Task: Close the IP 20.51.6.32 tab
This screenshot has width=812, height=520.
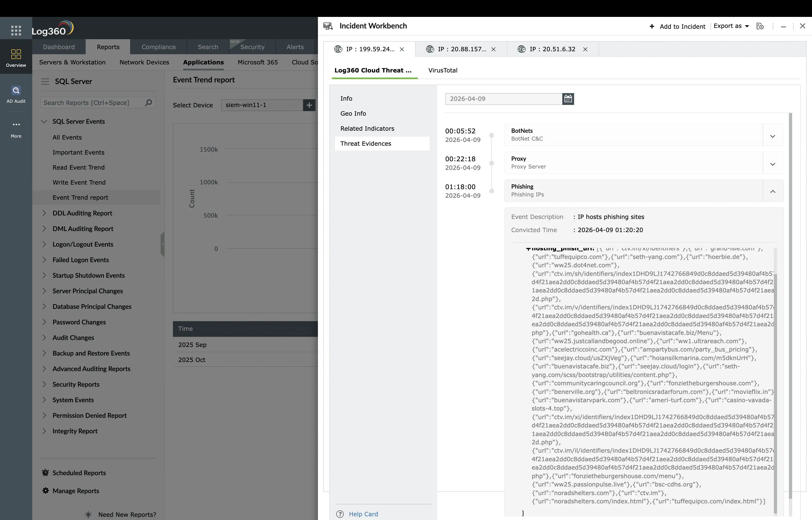Action: [x=585, y=49]
